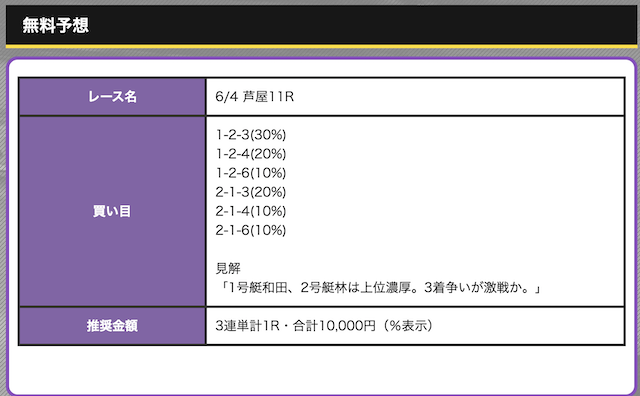Click the 無料予想 header title
Viewport: 640px width, 396px height.
56,25
